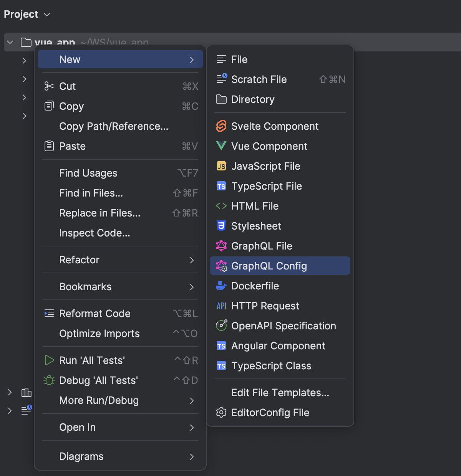
Task: Click the pink GraphQL File icon
Action: 221,246
